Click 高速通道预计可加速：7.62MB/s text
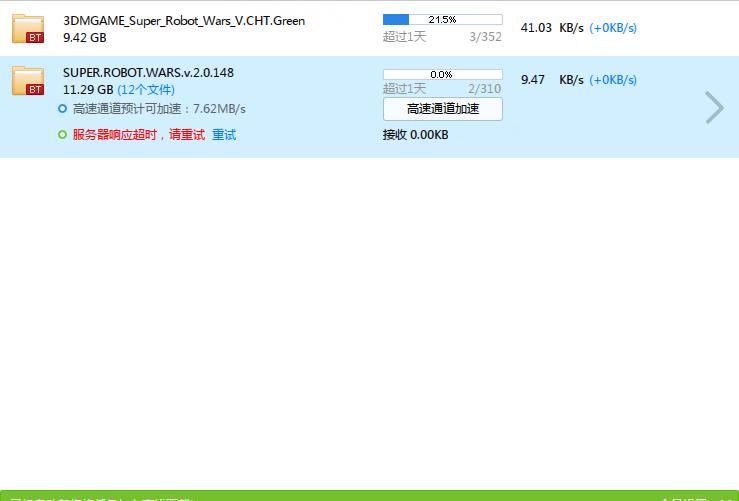 159,109
